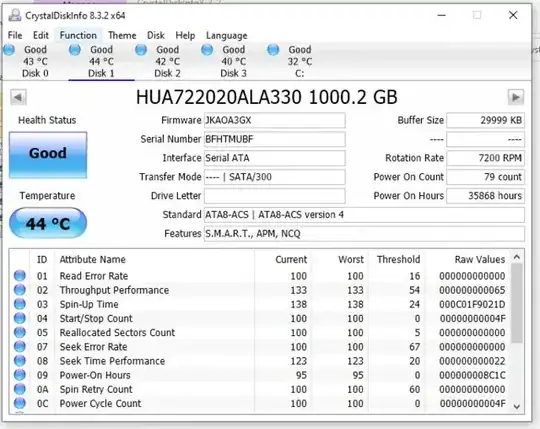Click the drive title HUA722020ALA330 1000.2 GB
Viewport: 540px width, 429px height.
tap(267, 97)
